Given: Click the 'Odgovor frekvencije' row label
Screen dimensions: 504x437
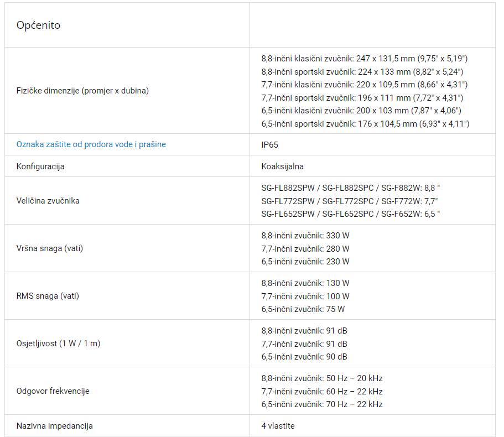Looking at the screenshot, I should [x=53, y=391].
